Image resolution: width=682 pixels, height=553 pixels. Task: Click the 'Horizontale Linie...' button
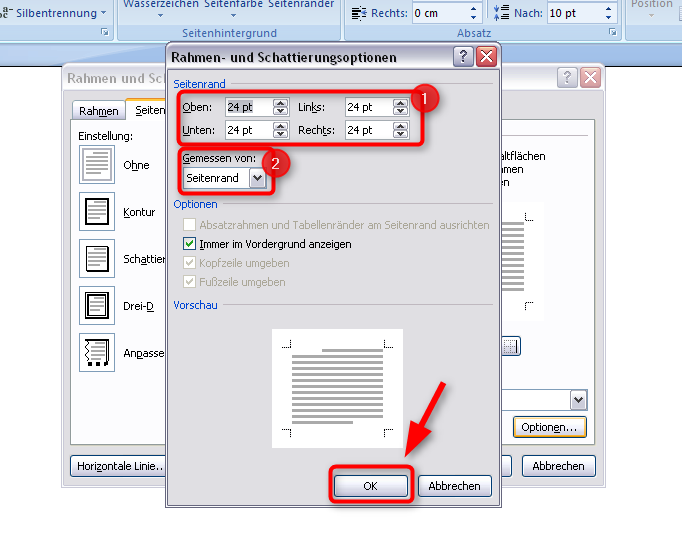pyautogui.click(x=118, y=466)
